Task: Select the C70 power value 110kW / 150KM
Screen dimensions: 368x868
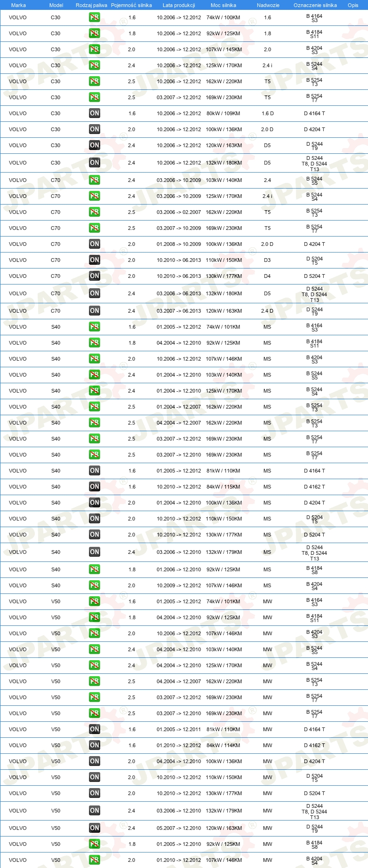Action: 224,260
